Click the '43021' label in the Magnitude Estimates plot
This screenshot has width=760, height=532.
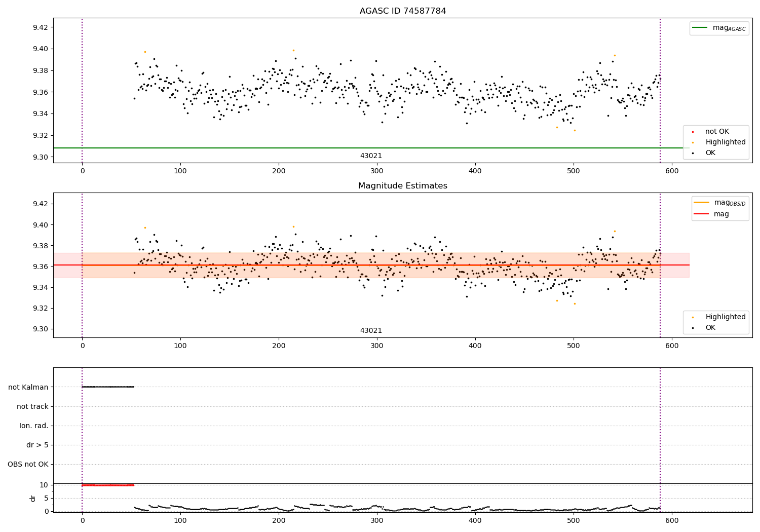tap(371, 331)
